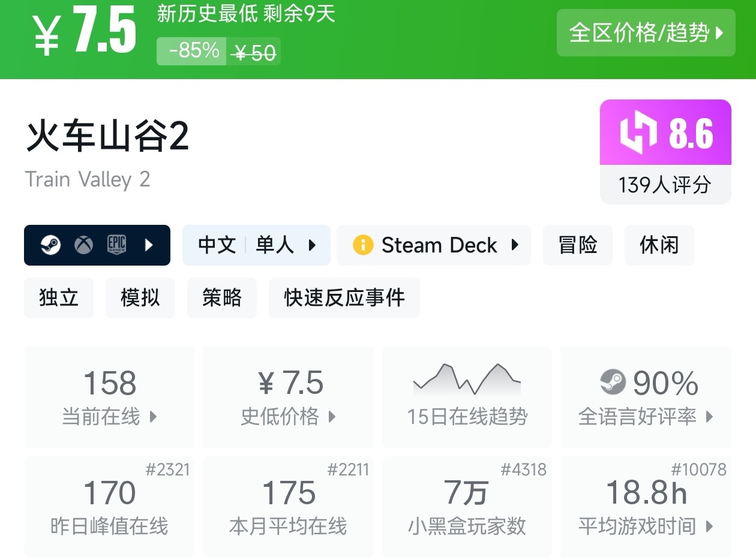Image resolution: width=756 pixels, height=560 pixels.
Task: Open 平均游戏时间 playtime details
Action: pos(646,507)
